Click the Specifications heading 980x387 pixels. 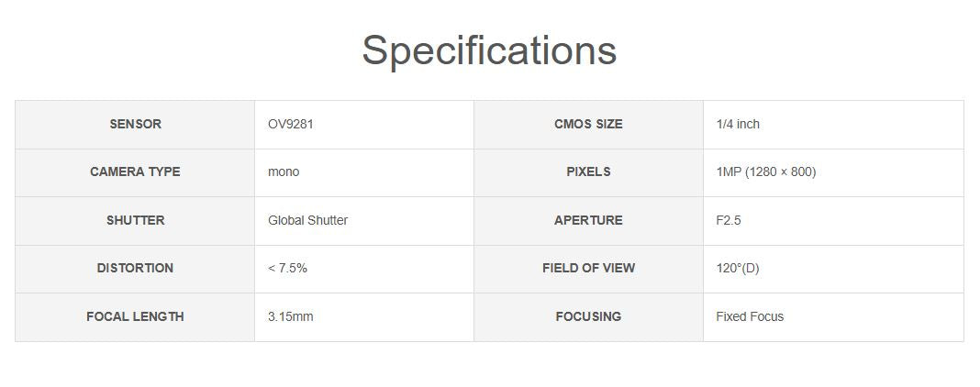pyautogui.click(x=489, y=50)
